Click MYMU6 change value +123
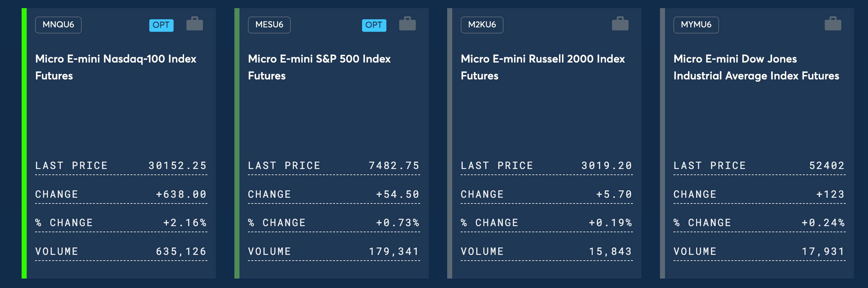Image resolution: width=868 pixels, height=288 pixels. pos(831,194)
